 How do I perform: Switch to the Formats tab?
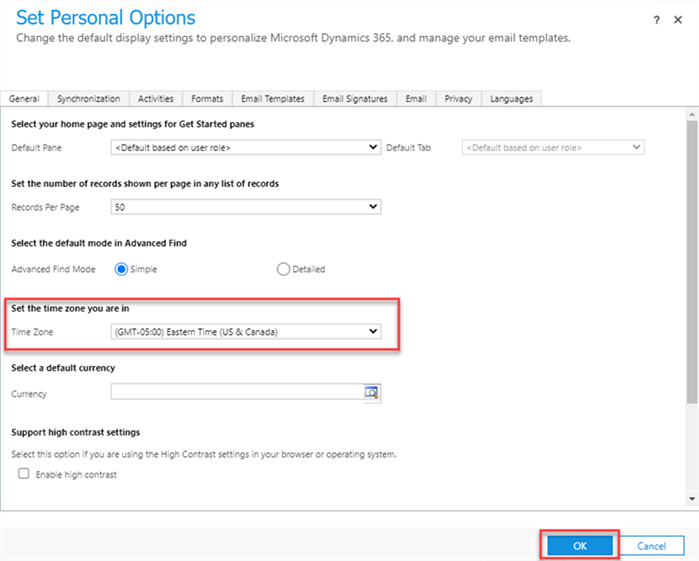[x=207, y=99]
